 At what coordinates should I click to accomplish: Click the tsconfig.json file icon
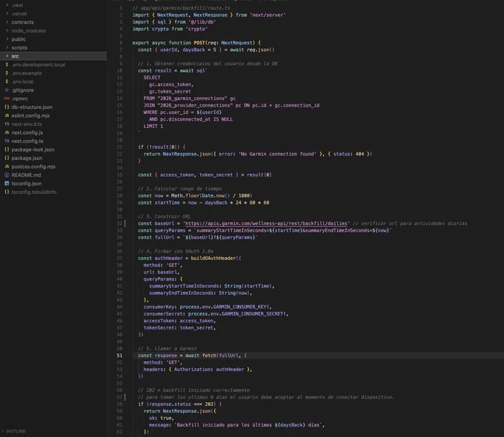7,184
